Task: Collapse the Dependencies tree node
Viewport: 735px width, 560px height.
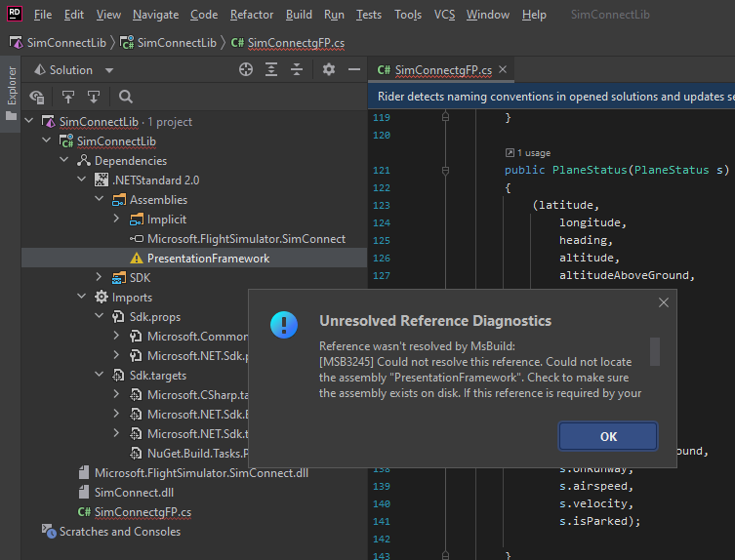Action: click(64, 161)
